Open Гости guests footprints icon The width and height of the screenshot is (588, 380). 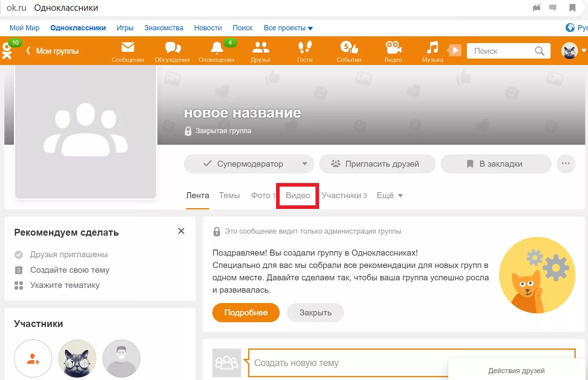pyautogui.click(x=305, y=47)
